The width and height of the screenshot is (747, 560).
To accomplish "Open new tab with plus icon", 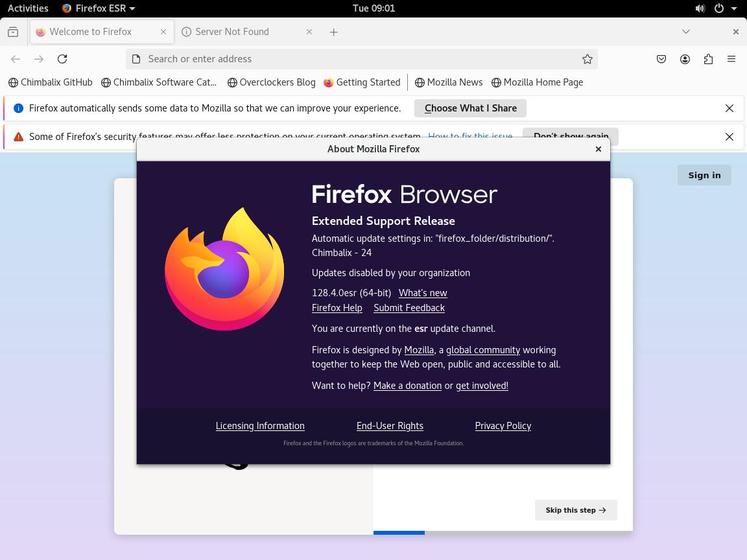I will pyautogui.click(x=333, y=32).
